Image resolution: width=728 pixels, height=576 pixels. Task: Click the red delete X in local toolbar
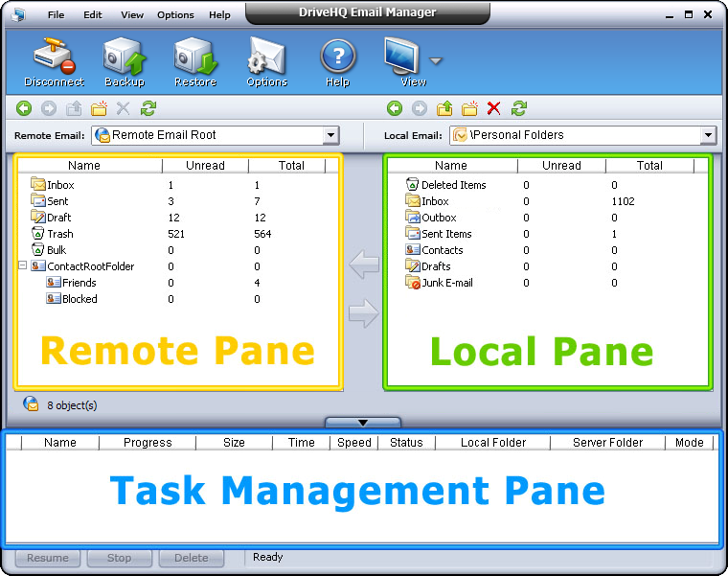tap(494, 108)
